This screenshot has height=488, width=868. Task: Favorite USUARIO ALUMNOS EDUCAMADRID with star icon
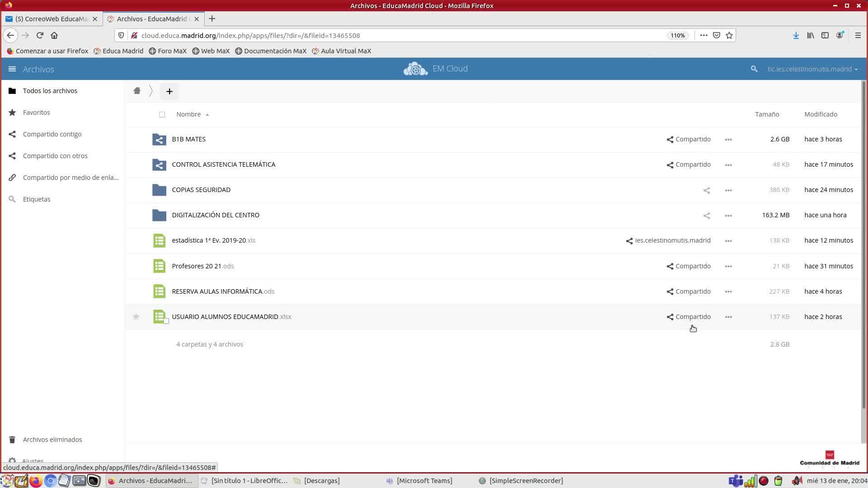click(136, 317)
